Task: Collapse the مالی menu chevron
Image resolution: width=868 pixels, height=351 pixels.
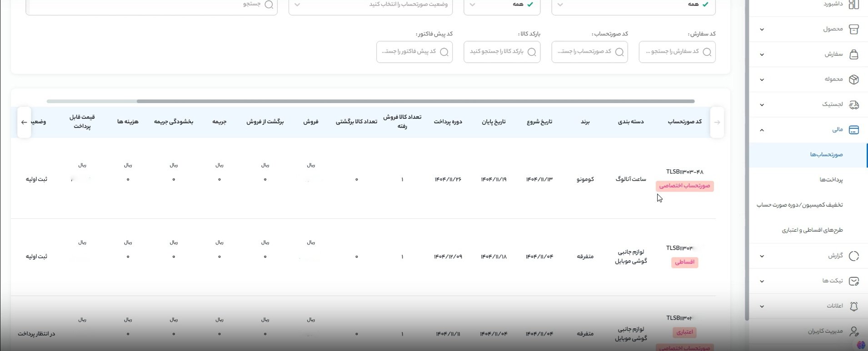Action: [x=762, y=130]
